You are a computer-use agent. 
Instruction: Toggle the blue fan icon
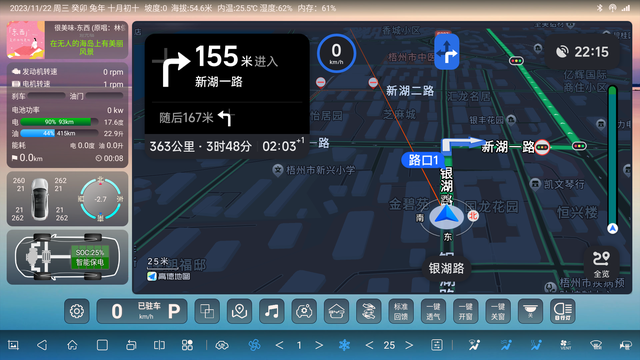[254, 345]
